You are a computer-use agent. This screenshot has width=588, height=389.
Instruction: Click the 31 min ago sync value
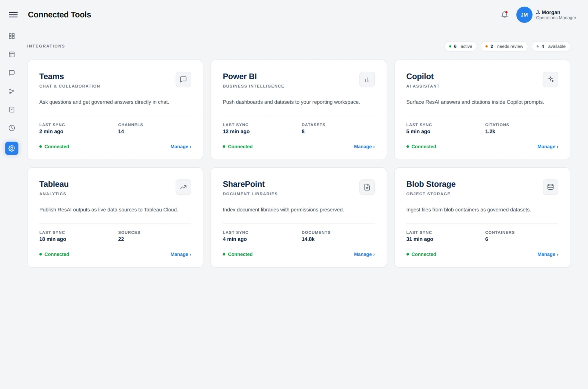(420, 239)
